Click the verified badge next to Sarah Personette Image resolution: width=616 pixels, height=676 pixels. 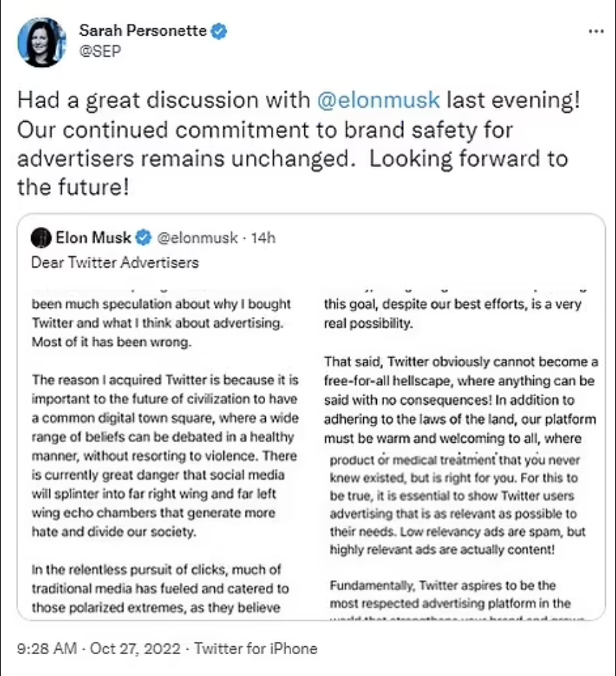pos(219,31)
